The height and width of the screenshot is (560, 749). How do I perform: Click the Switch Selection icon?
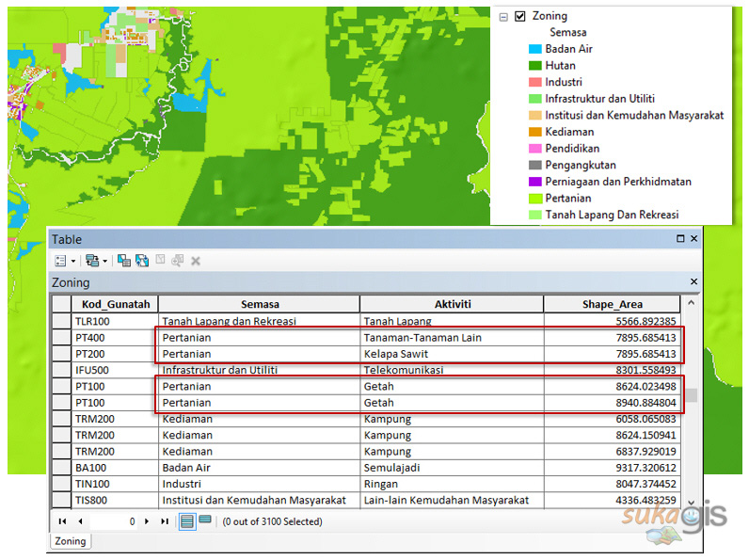141,261
